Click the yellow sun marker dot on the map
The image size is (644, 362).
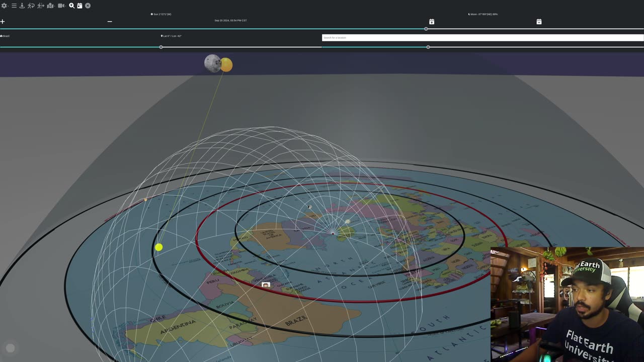click(159, 247)
